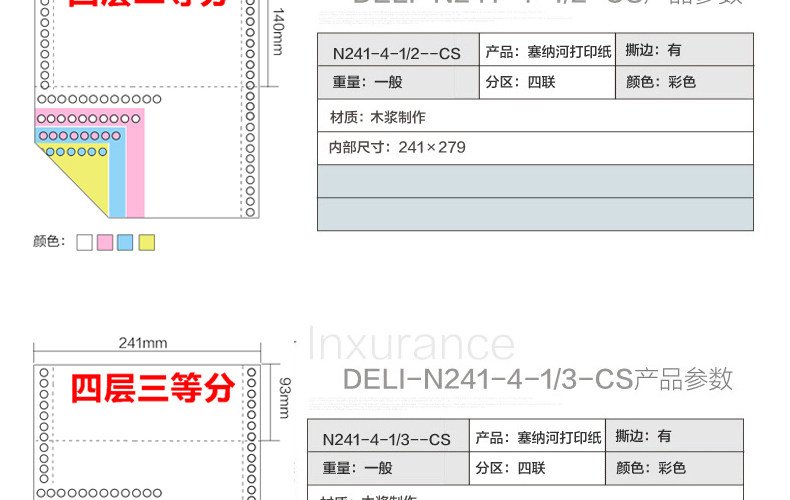Click 撕边:有 in the N241-4-1/2 table

[x=684, y=49]
